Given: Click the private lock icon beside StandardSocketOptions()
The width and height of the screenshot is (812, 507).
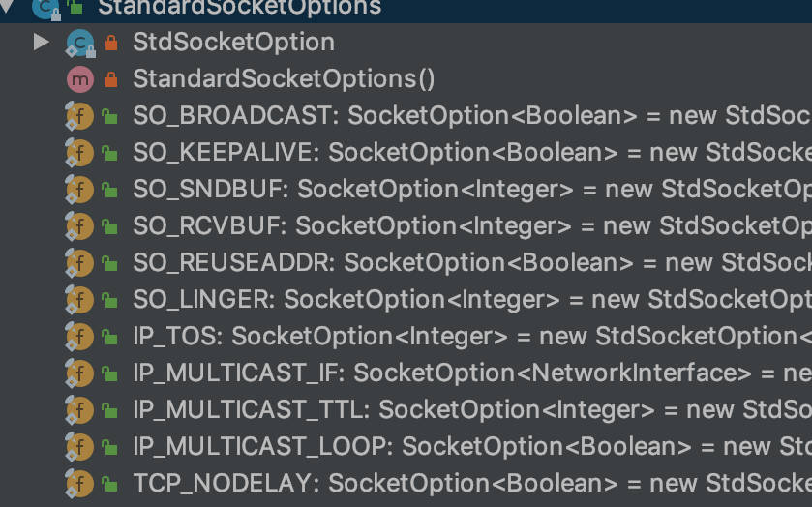Looking at the screenshot, I should (x=111, y=79).
